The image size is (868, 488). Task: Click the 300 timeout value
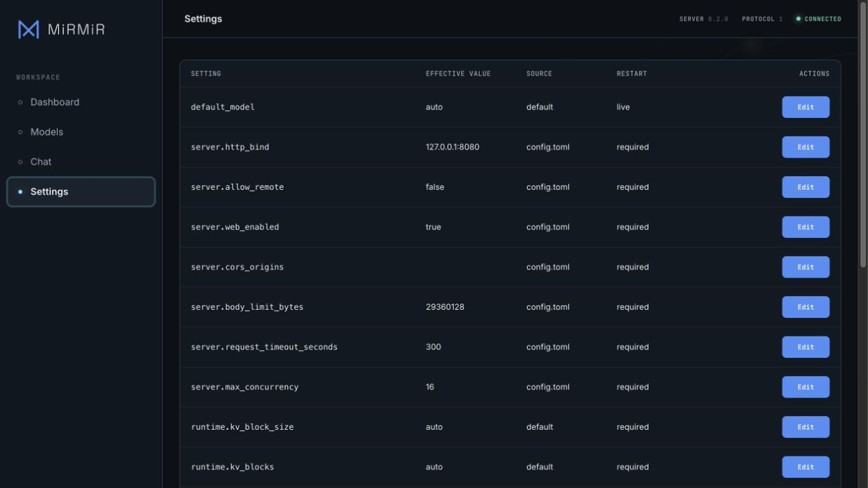(433, 347)
